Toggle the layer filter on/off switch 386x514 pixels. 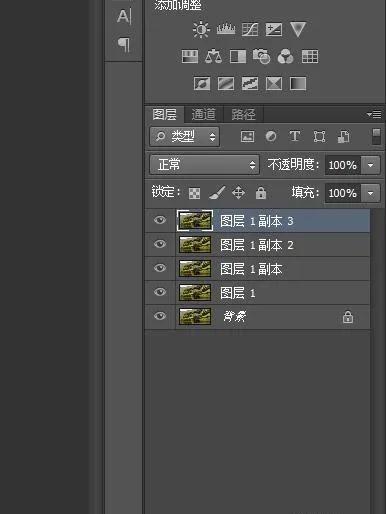click(376, 137)
